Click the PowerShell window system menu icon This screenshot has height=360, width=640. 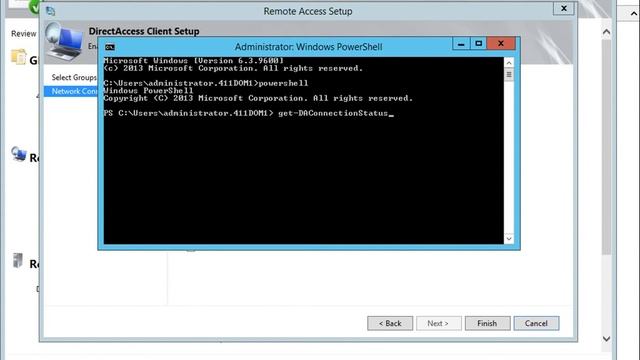tap(110, 47)
